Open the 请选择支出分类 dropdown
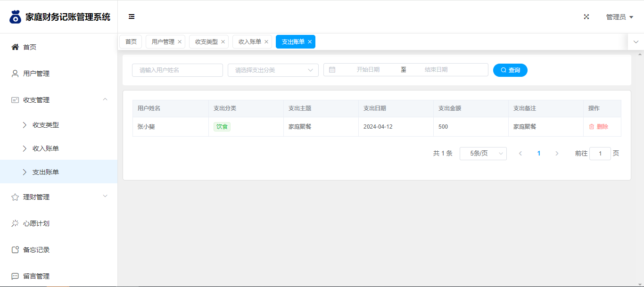Screen dimensions: 644x287 (273, 70)
